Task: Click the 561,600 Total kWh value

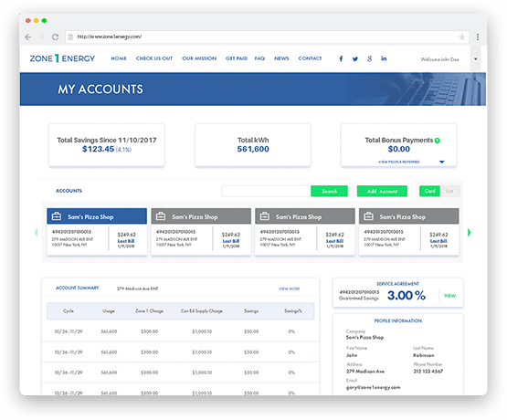Action: (253, 149)
